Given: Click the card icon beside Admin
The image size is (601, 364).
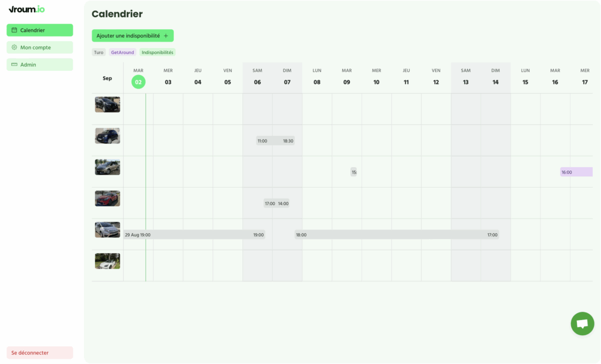Looking at the screenshot, I should click(x=14, y=64).
